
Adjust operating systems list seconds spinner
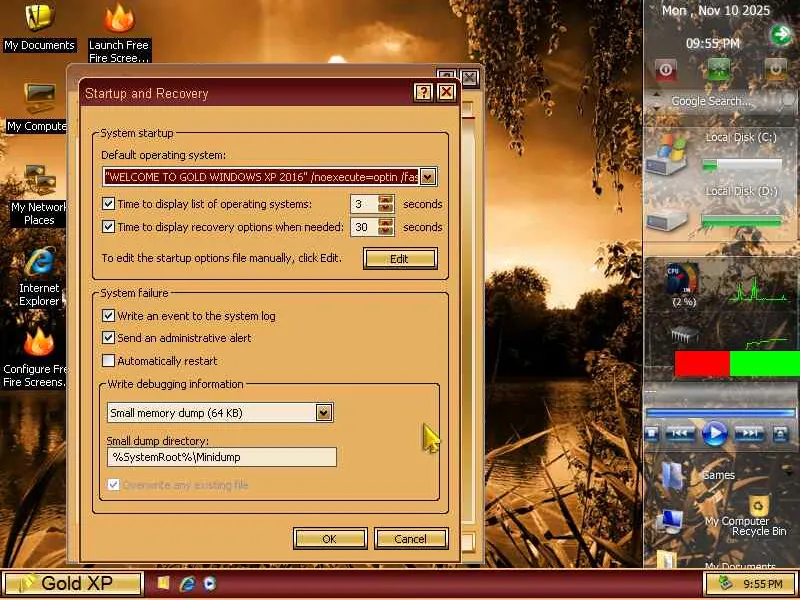pos(386,204)
